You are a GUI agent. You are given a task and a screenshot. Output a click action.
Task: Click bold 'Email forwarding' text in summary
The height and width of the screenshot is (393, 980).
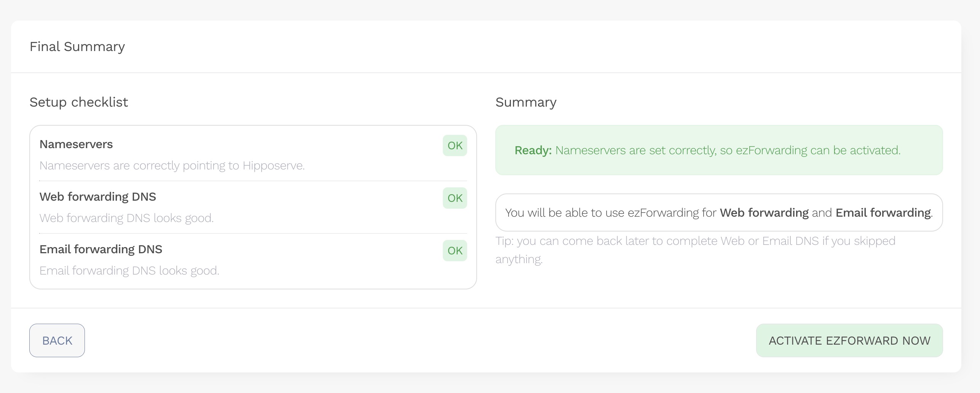[883, 212]
